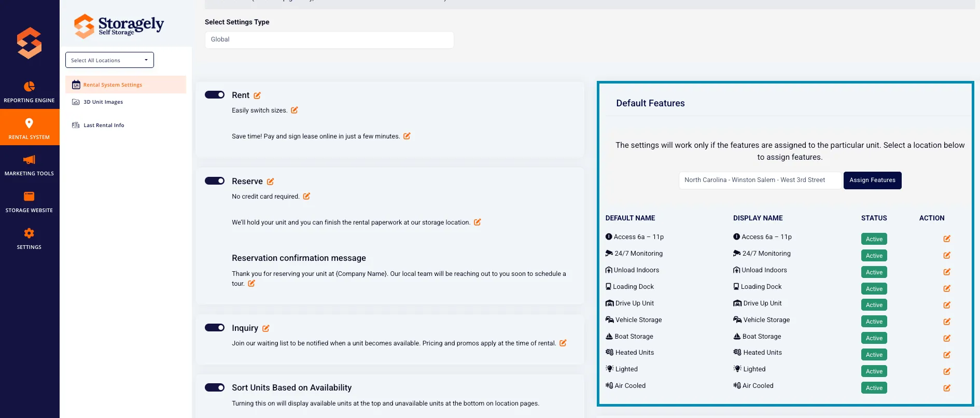Viewport: 980px width, 418px height.
Task: Open the Settings gear in the sidebar
Action: tap(29, 239)
